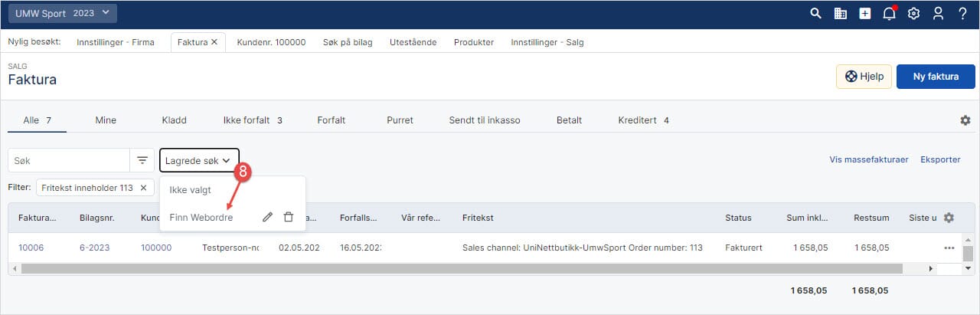Viewport: 980px width, 315px height.
Task: Remove the Fritekst inneholder 113 filter
Action: pyautogui.click(x=143, y=188)
